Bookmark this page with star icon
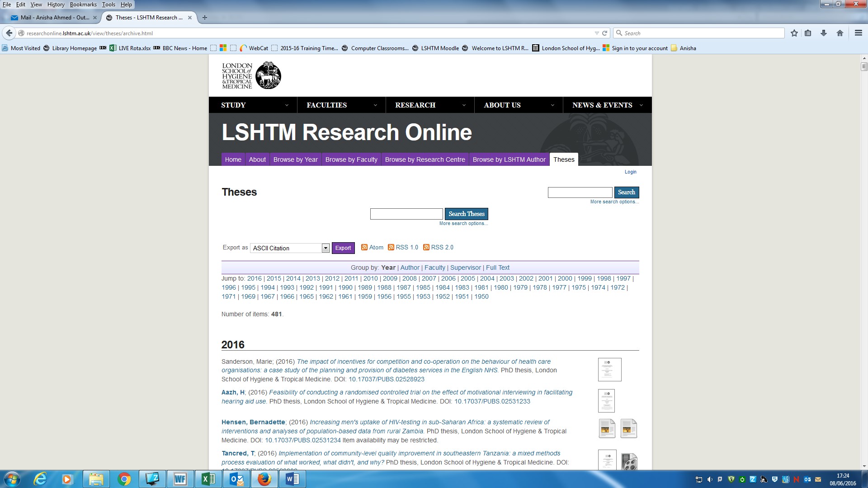This screenshot has height=488, width=868. 794,33
